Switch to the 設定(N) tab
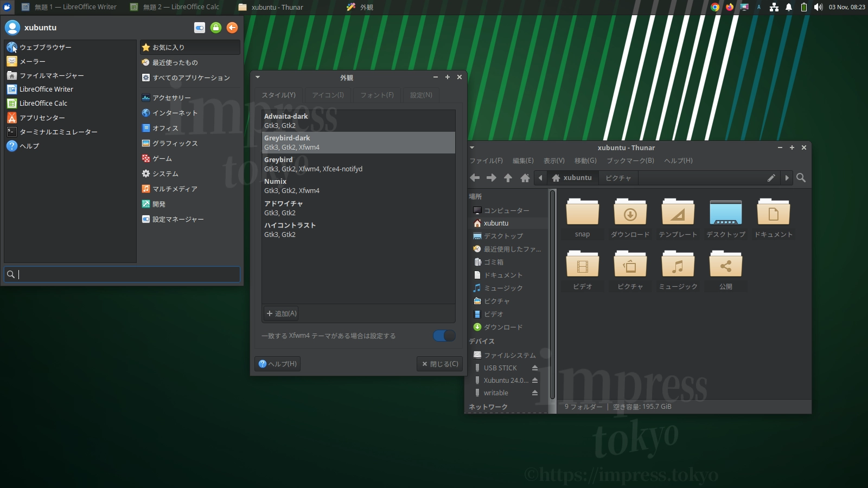This screenshot has height=488, width=868. (x=421, y=95)
